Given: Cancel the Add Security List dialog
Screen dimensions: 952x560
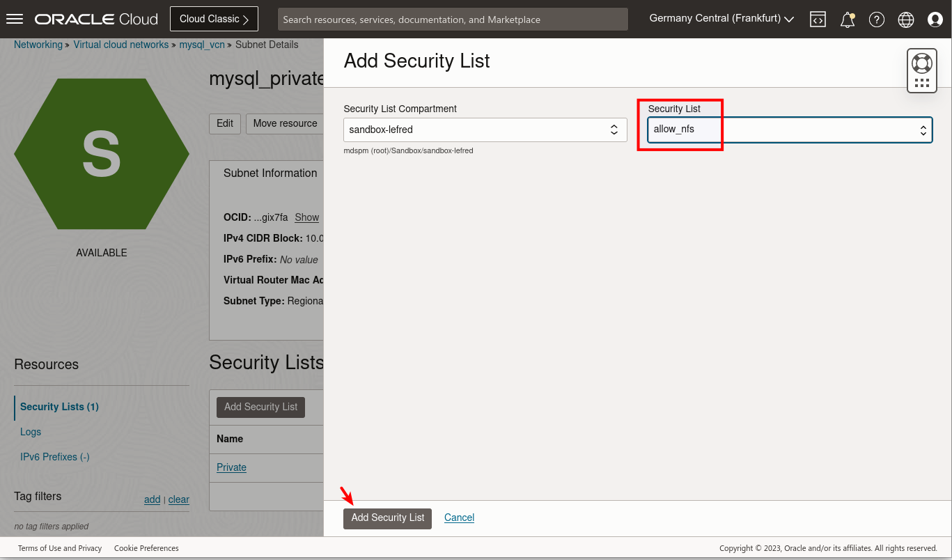Looking at the screenshot, I should pos(459,518).
